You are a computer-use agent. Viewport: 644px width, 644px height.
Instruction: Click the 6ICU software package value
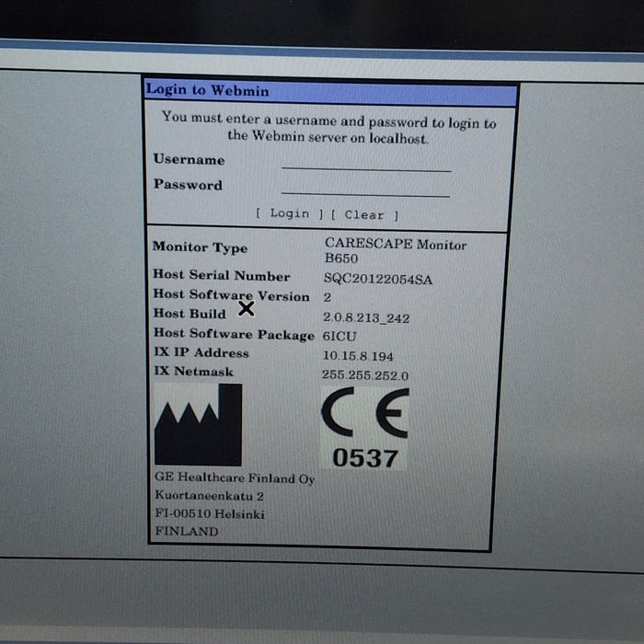point(339,336)
